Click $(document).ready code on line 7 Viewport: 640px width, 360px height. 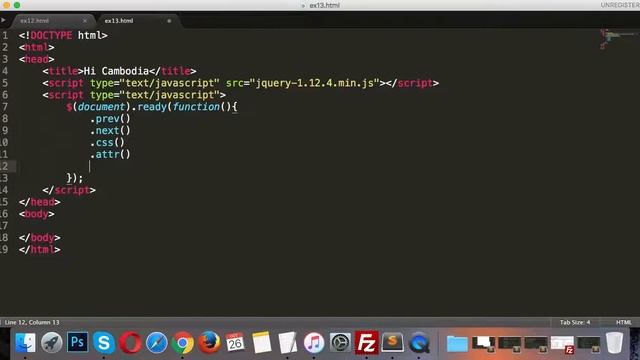[151, 107]
